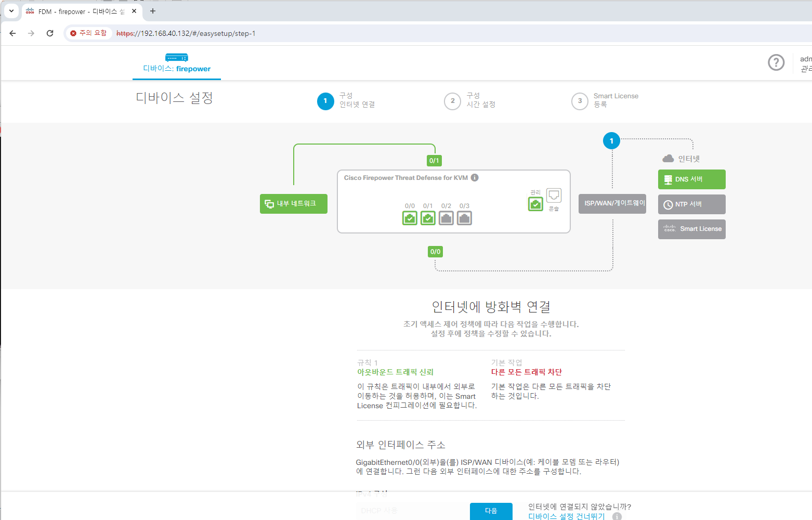Screen dimensions: 812x520
Task: Reload the page with refresh icon
Action: (50, 33)
